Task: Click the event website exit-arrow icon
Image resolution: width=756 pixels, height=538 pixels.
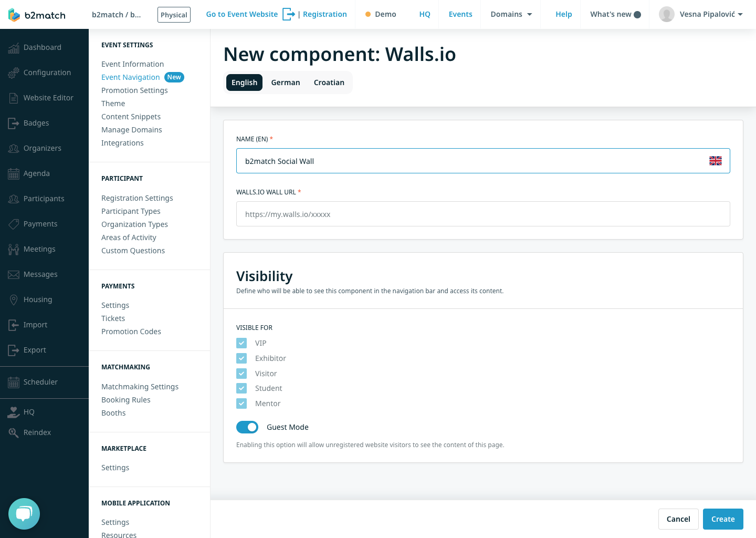Action: tap(289, 14)
